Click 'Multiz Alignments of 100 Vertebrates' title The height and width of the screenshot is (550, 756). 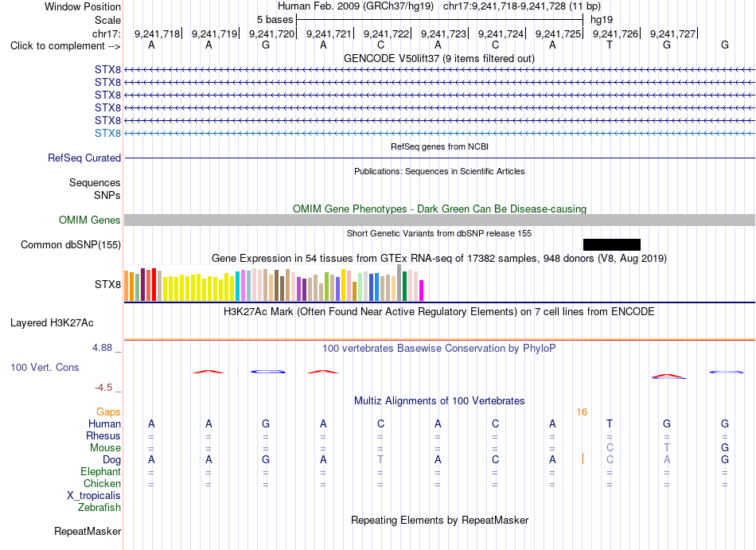(439, 400)
